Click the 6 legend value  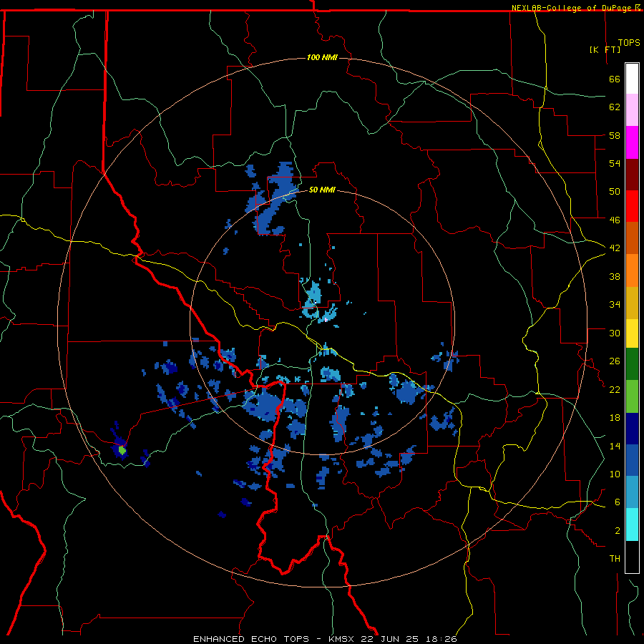point(617,502)
